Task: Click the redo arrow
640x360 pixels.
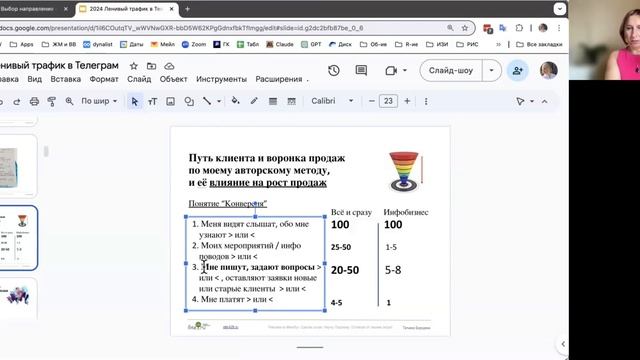Action: 17,101
